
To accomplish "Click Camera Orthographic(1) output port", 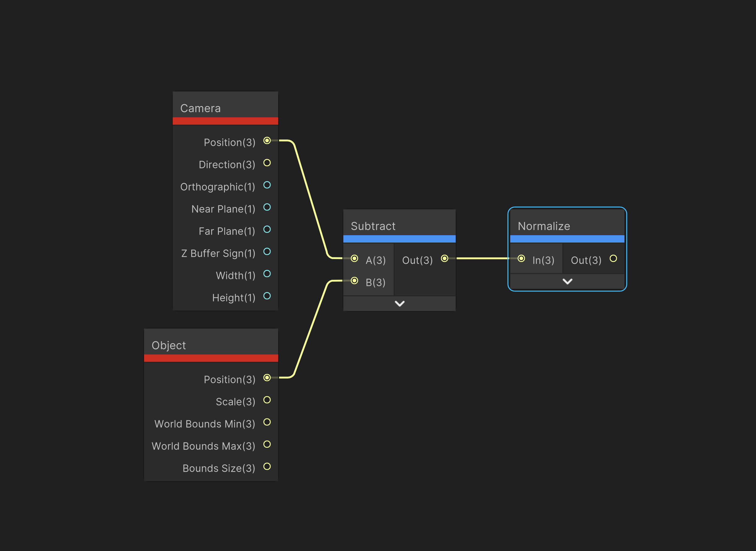I will 267,185.
